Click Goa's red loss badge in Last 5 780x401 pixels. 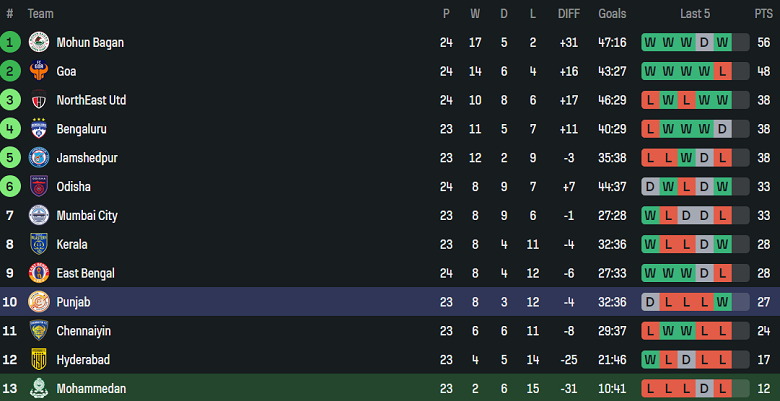tap(722, 72)
